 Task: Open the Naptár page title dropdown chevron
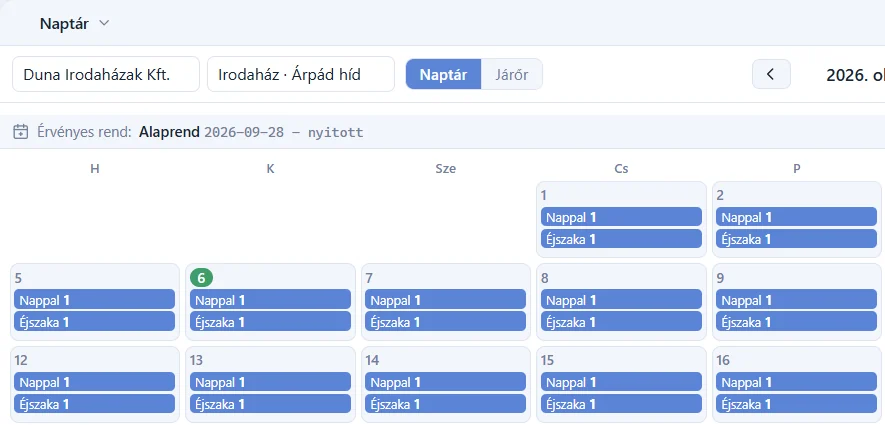click(104, 24)
